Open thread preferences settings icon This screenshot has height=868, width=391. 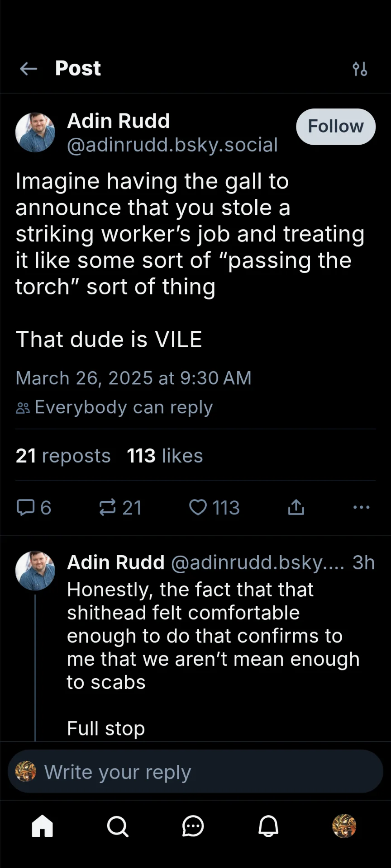pos(360,69)
